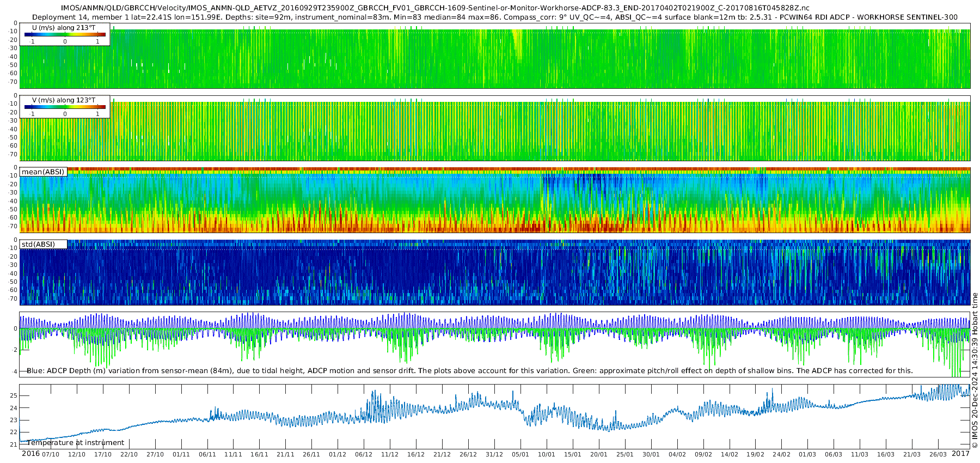Click the deployment metadata line under title
Image resolution: width=980 pixels, height=463 pixels.
tap(495, 17)
